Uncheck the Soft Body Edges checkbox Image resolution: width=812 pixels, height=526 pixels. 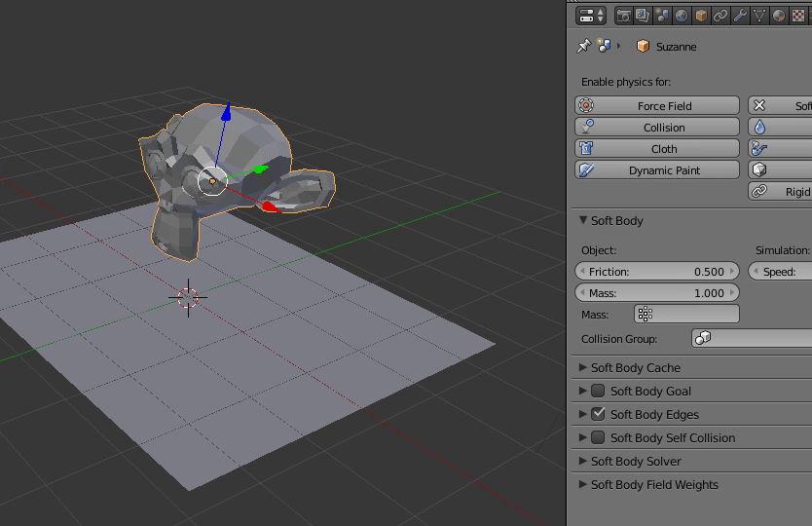pyautogui.click(x=598, y=414)
